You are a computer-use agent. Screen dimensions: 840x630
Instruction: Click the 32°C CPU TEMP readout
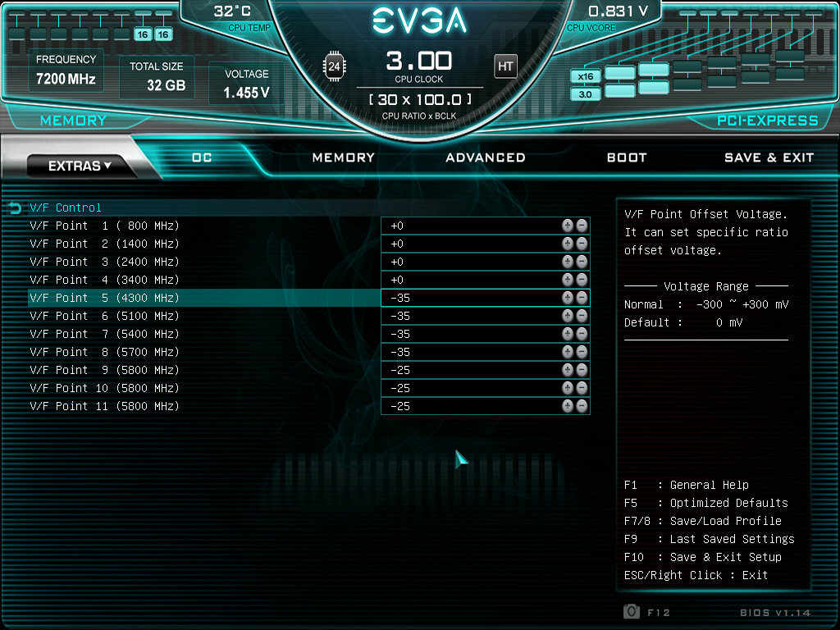tap(232, 11)
